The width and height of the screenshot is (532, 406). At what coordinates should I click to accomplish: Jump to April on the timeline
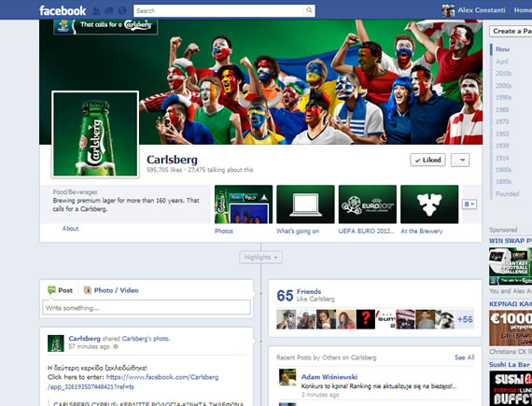502,62
